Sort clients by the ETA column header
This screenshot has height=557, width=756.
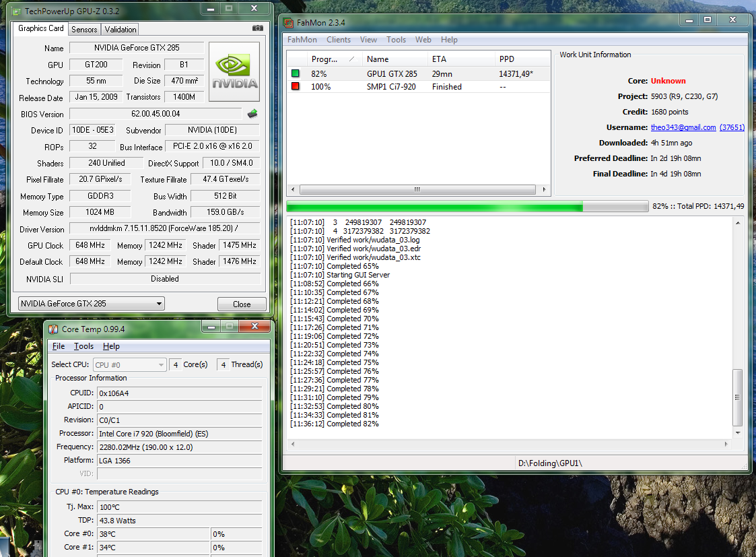460,59
